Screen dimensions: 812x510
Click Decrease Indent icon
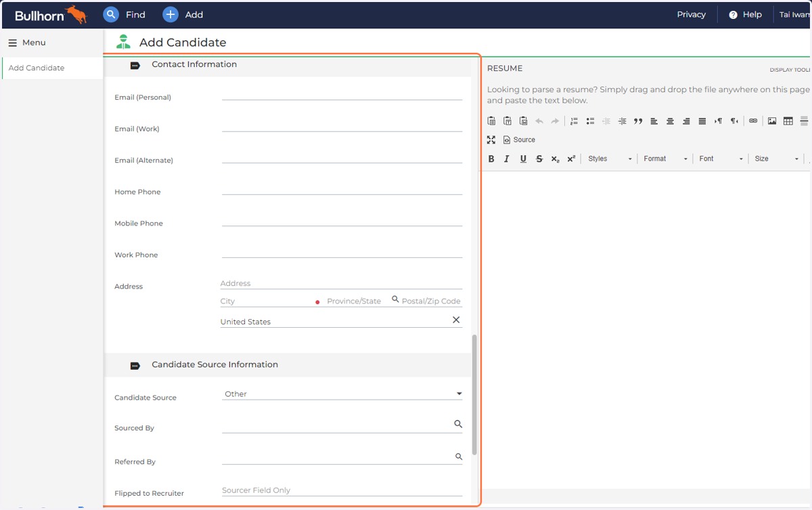pyautogui.click(x=606, y=121)
